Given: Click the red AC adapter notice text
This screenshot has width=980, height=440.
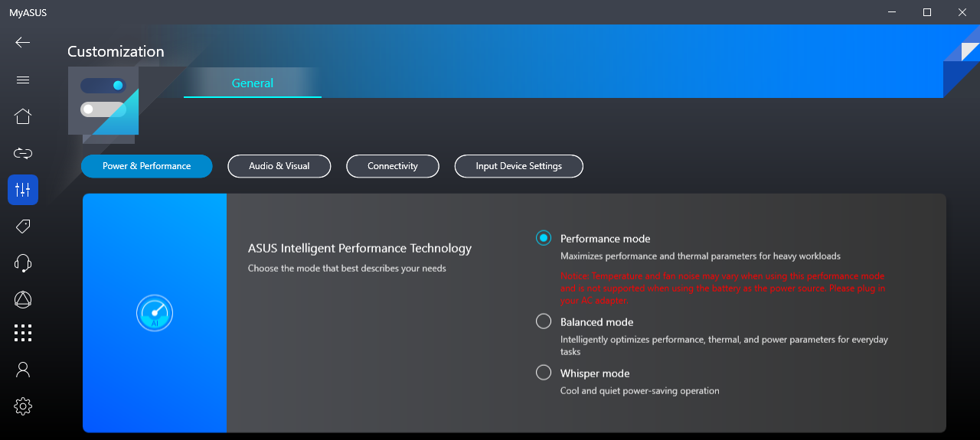Looking at the screenshot, I should [723, 288].
